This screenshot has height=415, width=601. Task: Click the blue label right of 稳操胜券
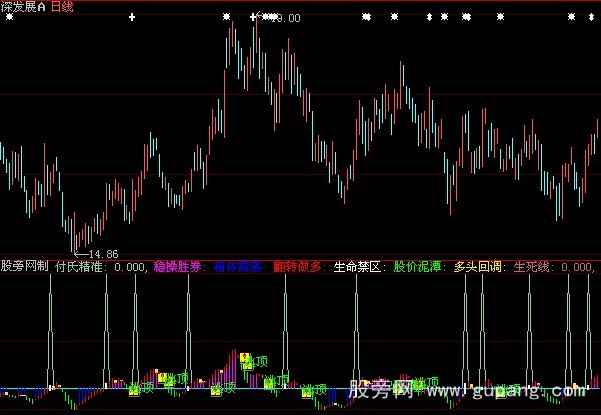[237, 267]
